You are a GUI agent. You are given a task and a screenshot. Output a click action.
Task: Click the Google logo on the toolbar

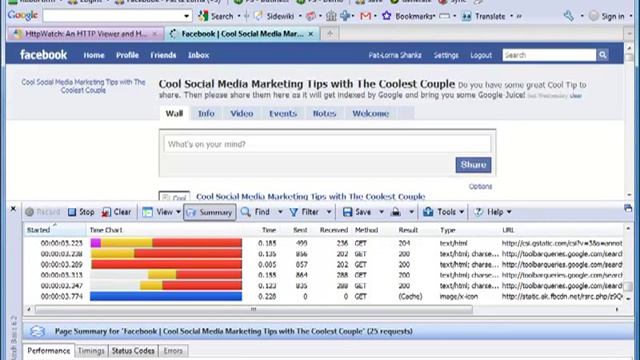[23, 16]
